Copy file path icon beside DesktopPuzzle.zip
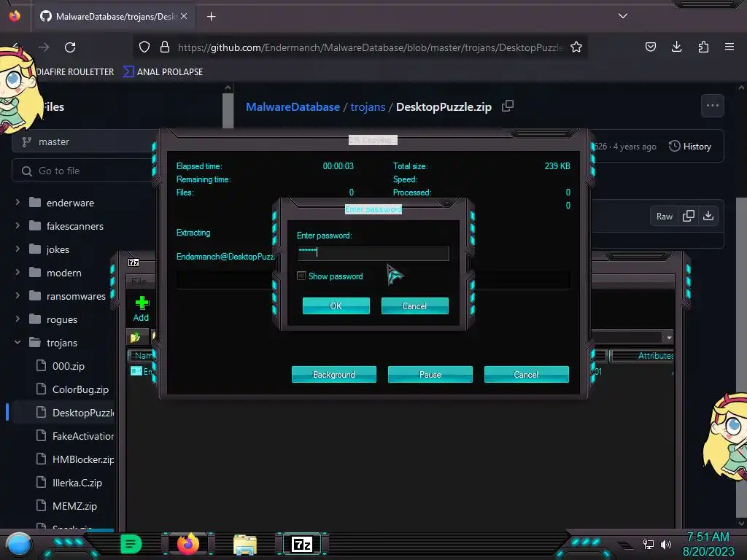This screenshot has width=747, height=560. coord(508,106)
